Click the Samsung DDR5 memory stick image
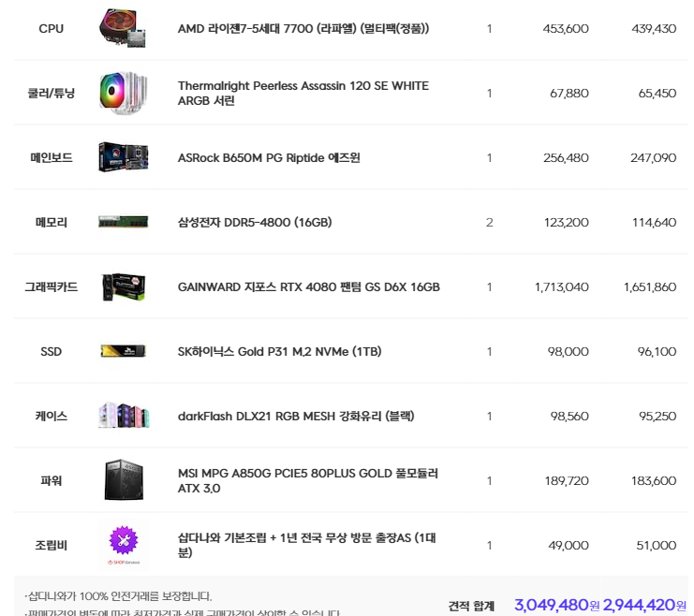Image resolution: width=694 pixels, height=616 pixels. coord(123,222)
